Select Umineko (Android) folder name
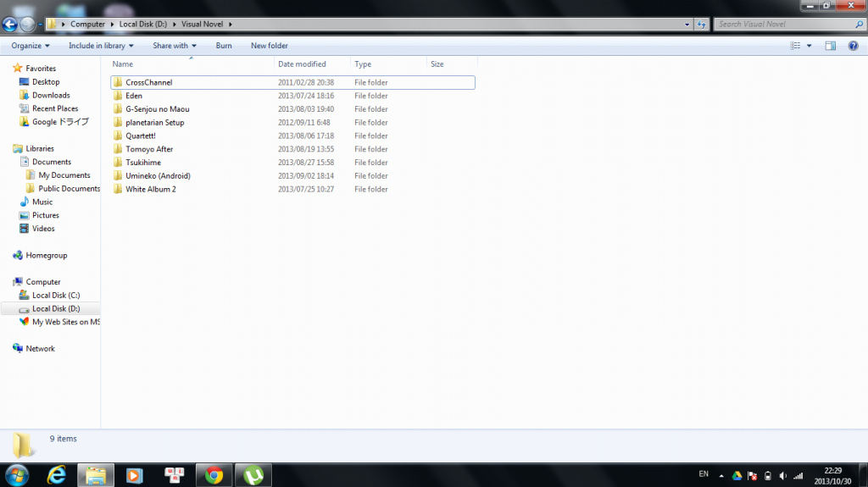The image size is (868, 487). pos(158,175)
